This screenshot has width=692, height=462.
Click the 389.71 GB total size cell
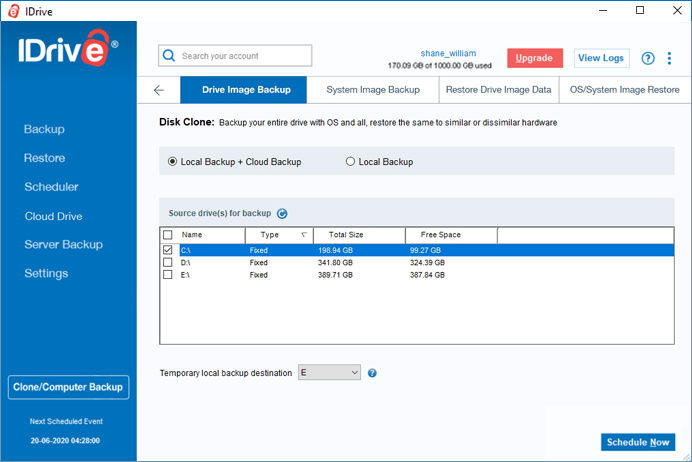(x=335, y=275)
